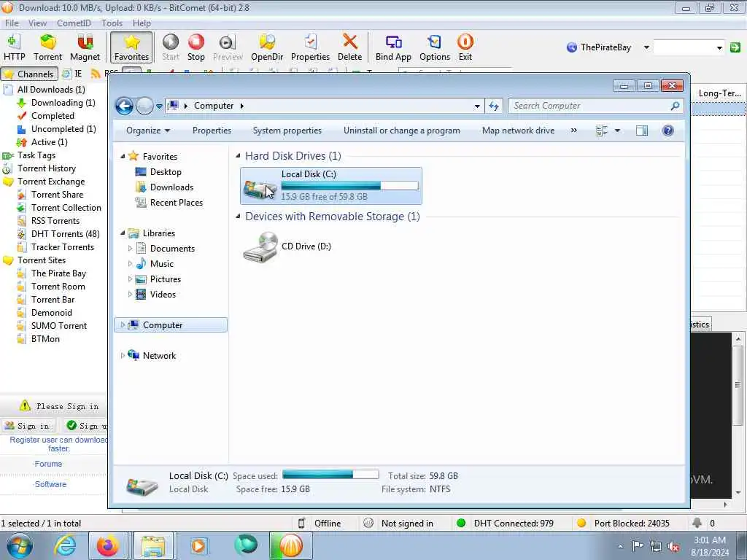Open SUMO Torrent site entry
This screenshot has height=560, width=747.
pyautogui.click(x=59, y=326)
